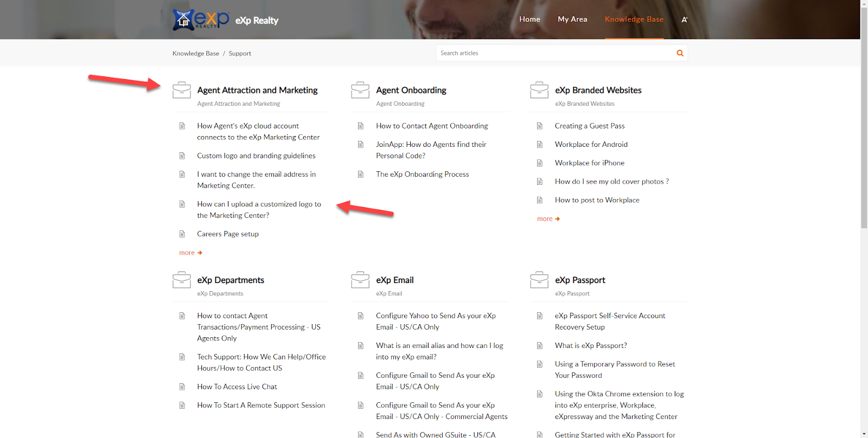Image resolution: width=868 pixels, height=438 pixels.
Task: Click document icon beside How To Access Live Chat
Action: tap(182, 387)
